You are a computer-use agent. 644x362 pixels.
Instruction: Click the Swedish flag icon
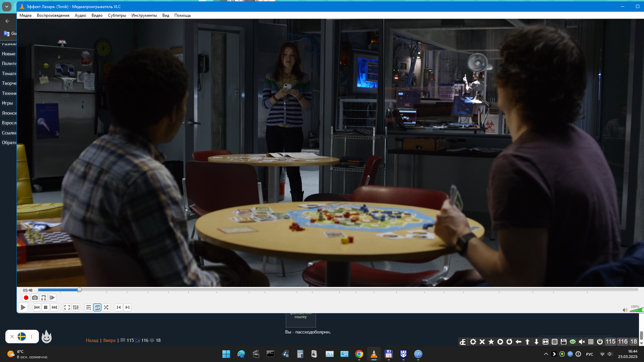[22, 337]
